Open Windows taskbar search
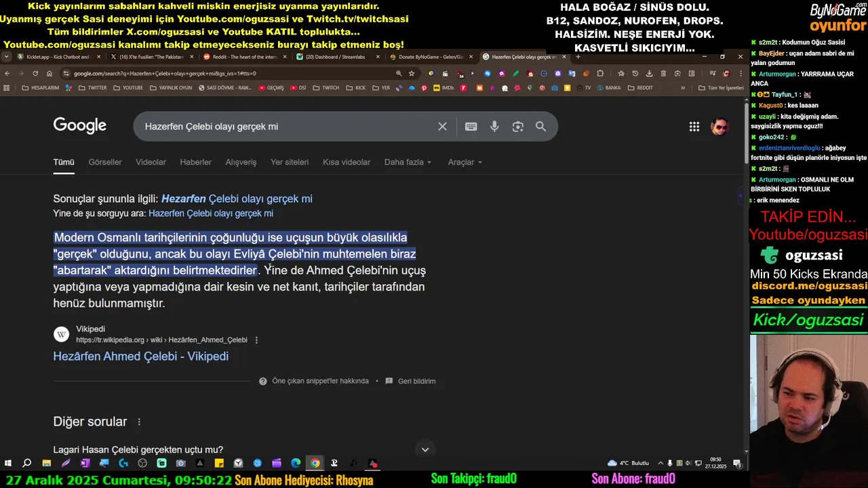 27,463
